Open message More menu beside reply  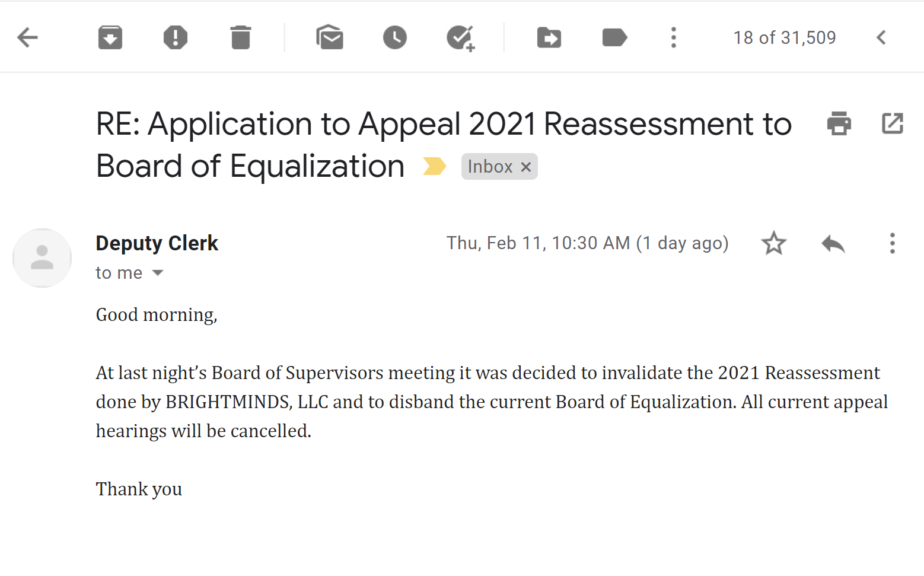click(892, 243)
